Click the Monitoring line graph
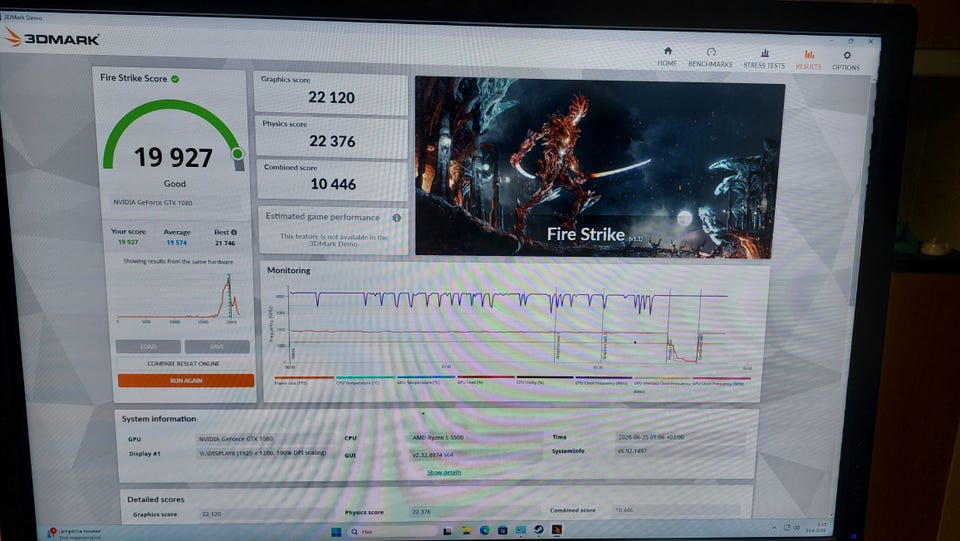Screen dimensions: 960x541 click(x=511, y=327)
